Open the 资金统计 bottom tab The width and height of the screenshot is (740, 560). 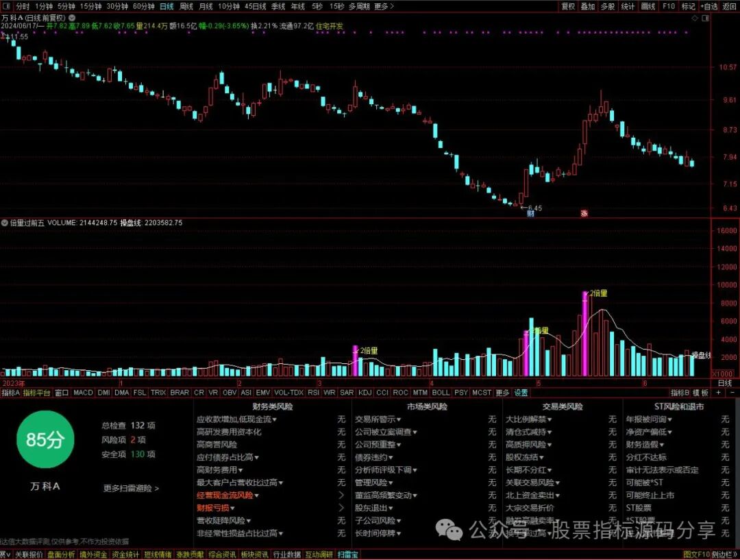point(125,555)
